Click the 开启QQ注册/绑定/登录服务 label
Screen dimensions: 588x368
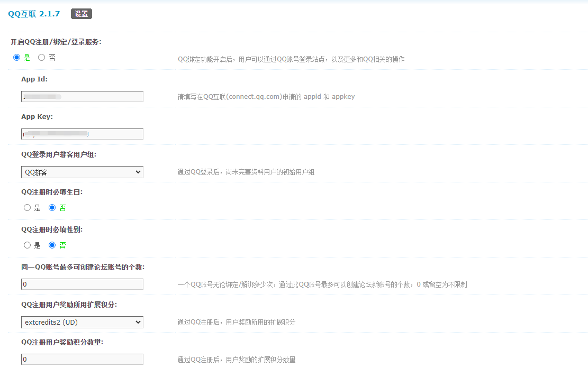point(56,42)
